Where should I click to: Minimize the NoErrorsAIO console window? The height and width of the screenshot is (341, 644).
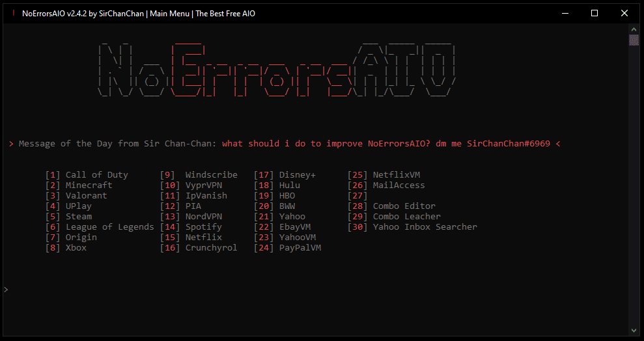pos(565,13)
